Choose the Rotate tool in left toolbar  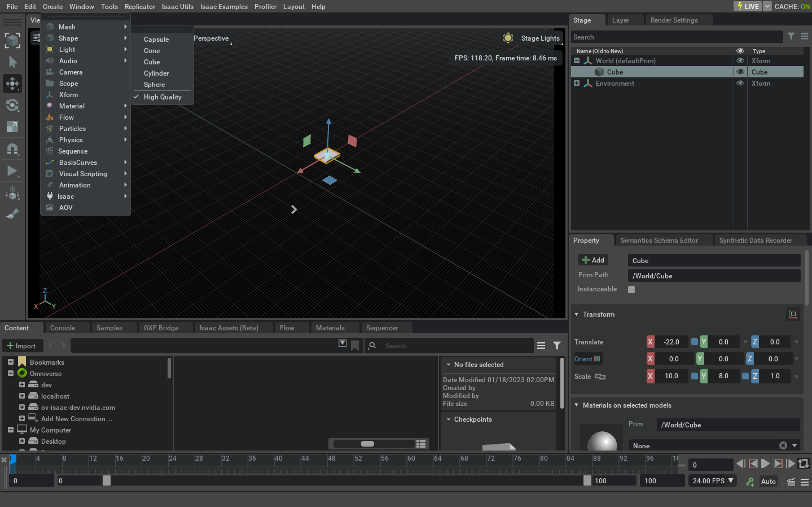pyautogui.click(x=12, y=105)
